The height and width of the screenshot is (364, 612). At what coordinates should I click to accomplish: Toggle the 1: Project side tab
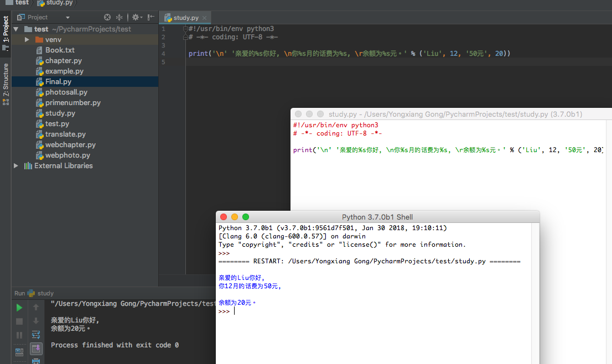tap(6, 33)
